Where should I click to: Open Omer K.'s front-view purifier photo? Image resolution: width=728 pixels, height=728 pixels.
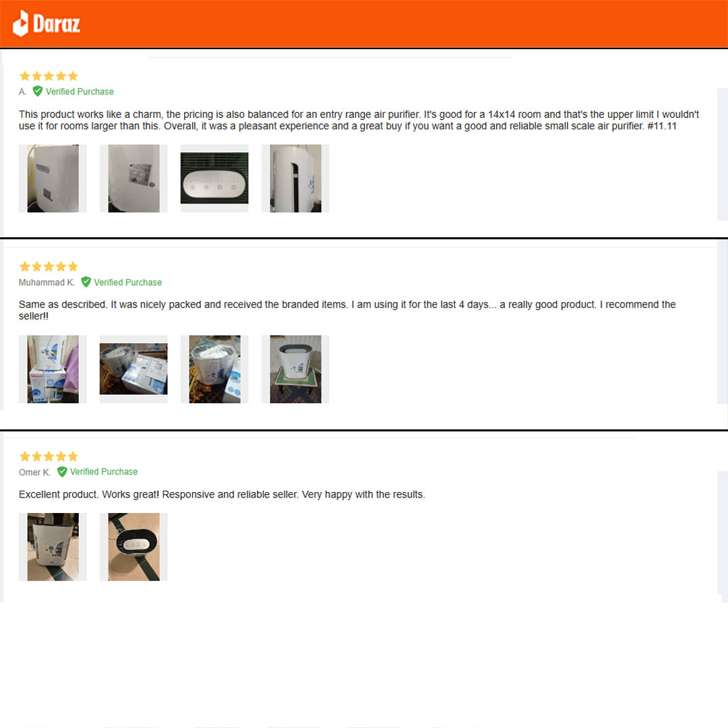coord(53,547)
